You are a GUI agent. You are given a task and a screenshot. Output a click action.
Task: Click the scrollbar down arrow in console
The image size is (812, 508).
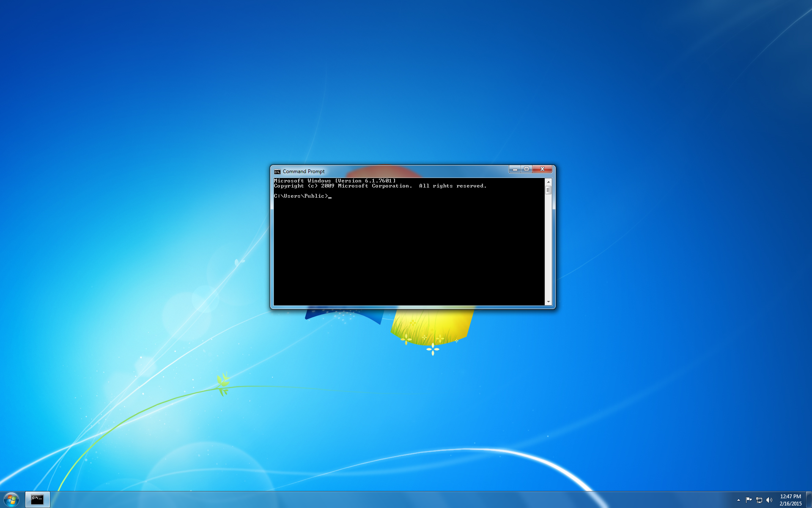[x=549, y=301]
